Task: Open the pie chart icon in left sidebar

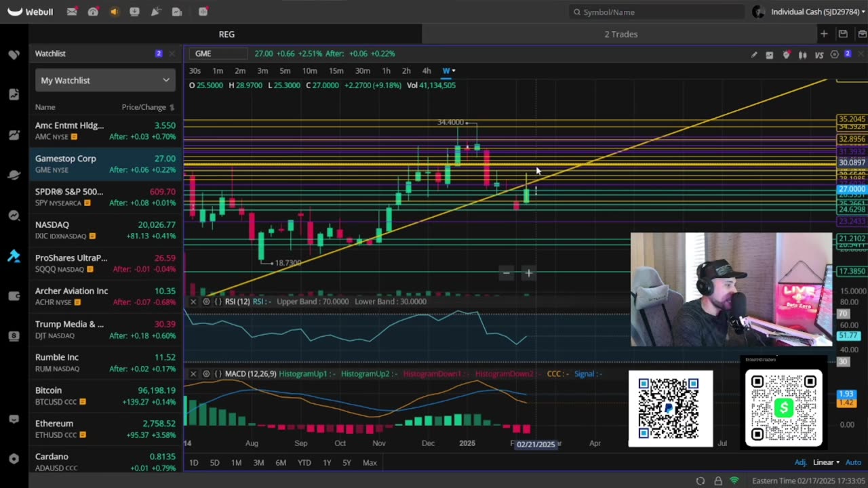Action: [x=14, y=135]
